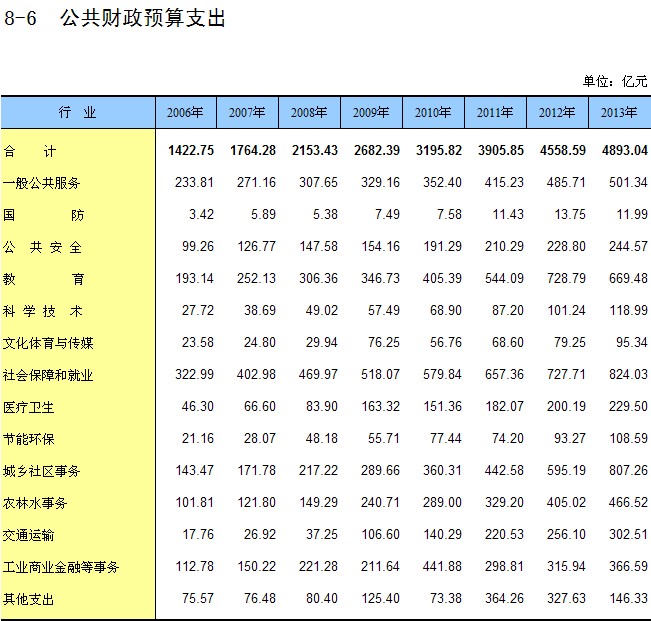The width and height of the screenshot is (651, 621).
Task: Click cell 191.29 in 公共安全 row
Action: pos(442,246)
